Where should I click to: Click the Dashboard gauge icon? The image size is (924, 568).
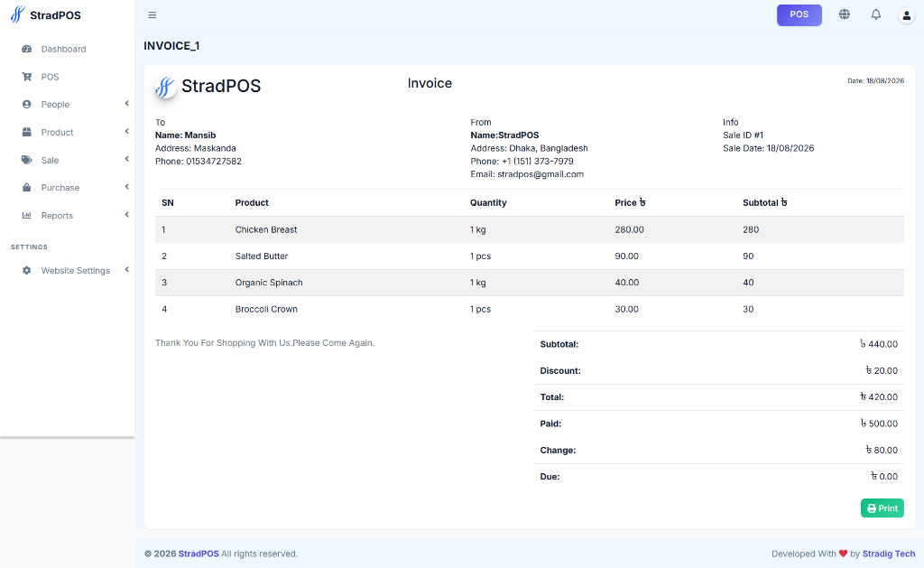pos(26,49)
